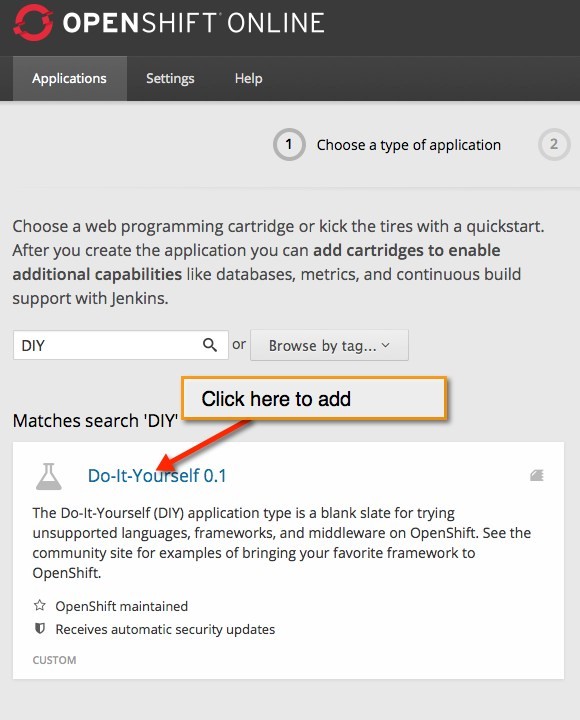Click the flask icon beside Do-It-Yourself
The image size is (580, 720).
pyautogui.click(x=49, y=476)
